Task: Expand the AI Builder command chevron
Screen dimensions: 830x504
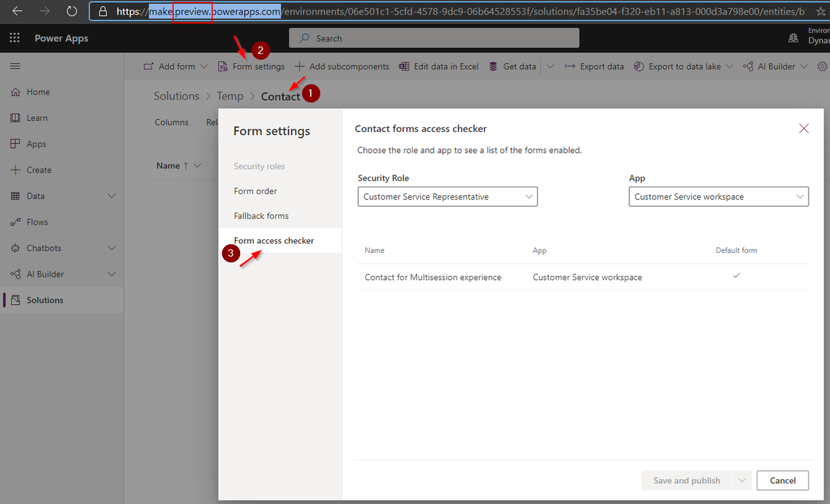Action: (x=803, y=66)
